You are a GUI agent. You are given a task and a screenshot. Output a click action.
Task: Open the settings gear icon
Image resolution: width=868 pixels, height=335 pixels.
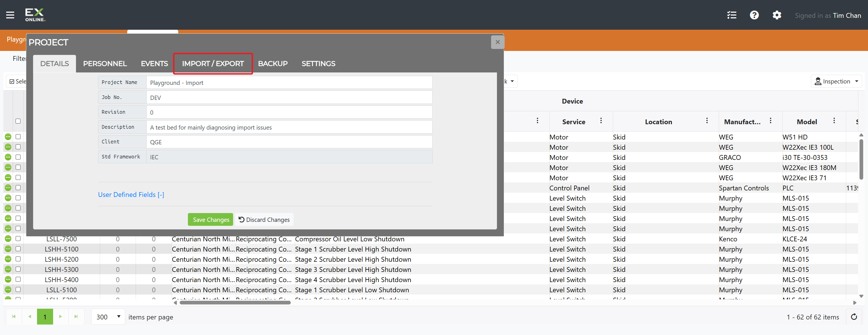coord(777,15)
